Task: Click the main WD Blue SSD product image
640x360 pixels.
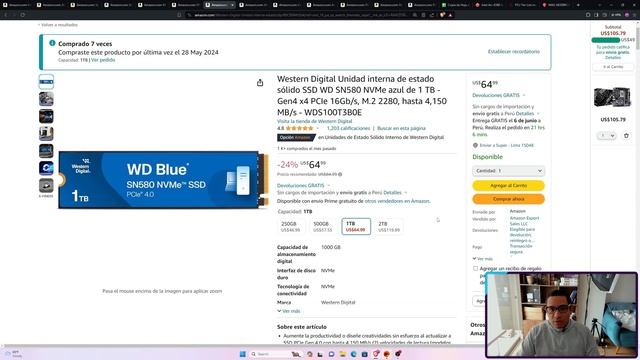Action: (163, 180)
